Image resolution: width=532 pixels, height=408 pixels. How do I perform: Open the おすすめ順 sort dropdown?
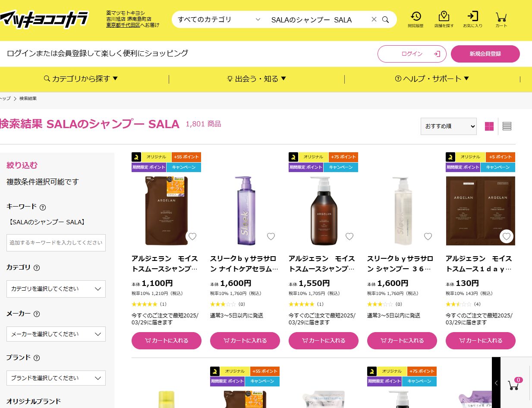pyautogui.click(x=449, y=126)
